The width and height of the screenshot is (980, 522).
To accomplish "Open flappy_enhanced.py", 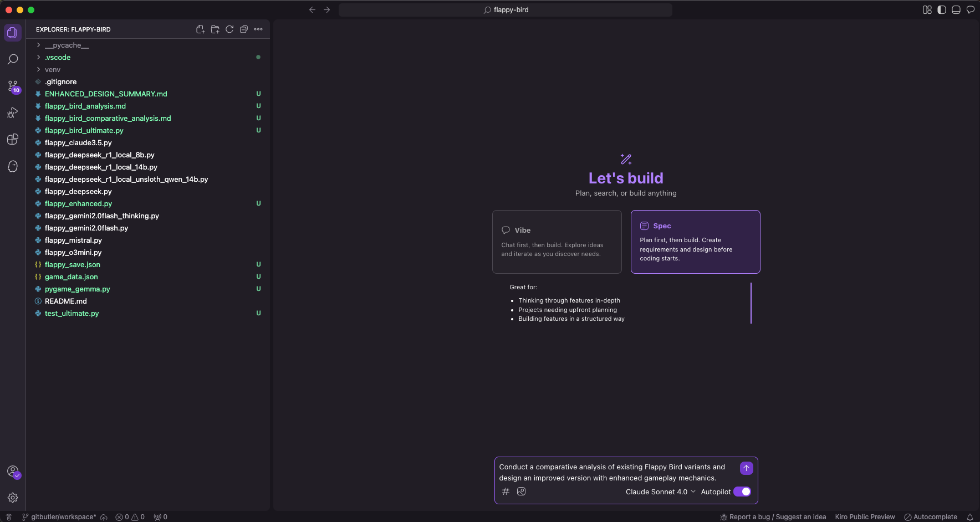I will [x=148, y=204].
